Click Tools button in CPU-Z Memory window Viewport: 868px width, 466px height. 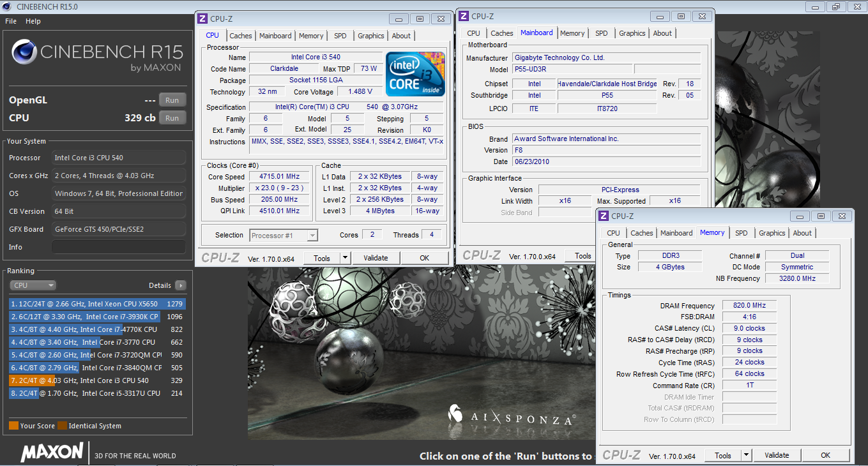click(723, 455)
